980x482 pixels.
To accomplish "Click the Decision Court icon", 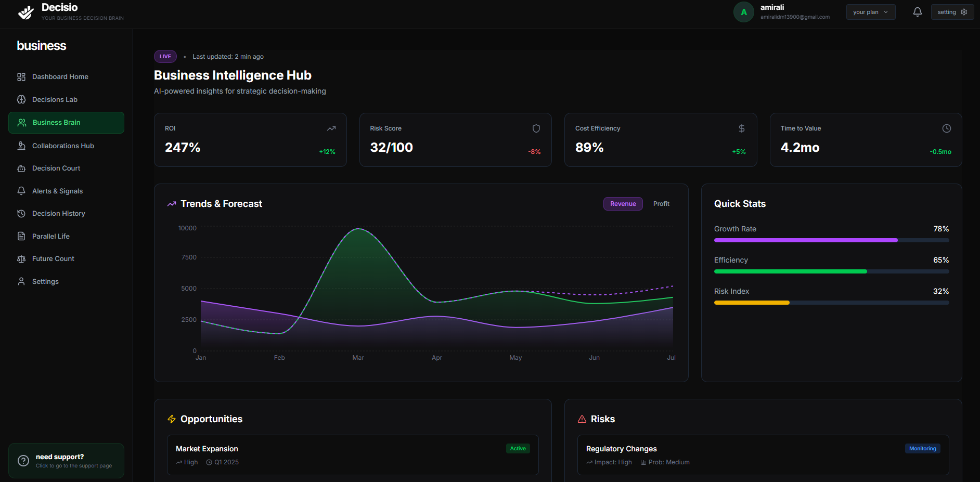I will click(x=21, y=168).
